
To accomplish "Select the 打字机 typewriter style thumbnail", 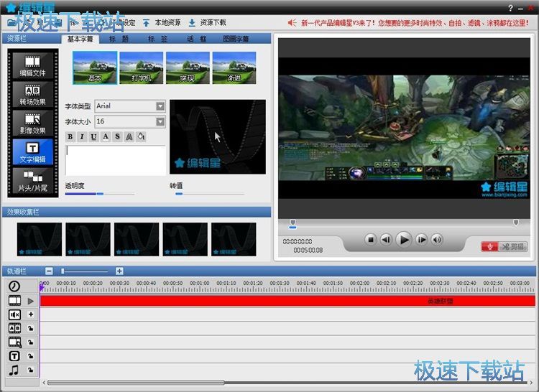I will (x=142, y=67).
